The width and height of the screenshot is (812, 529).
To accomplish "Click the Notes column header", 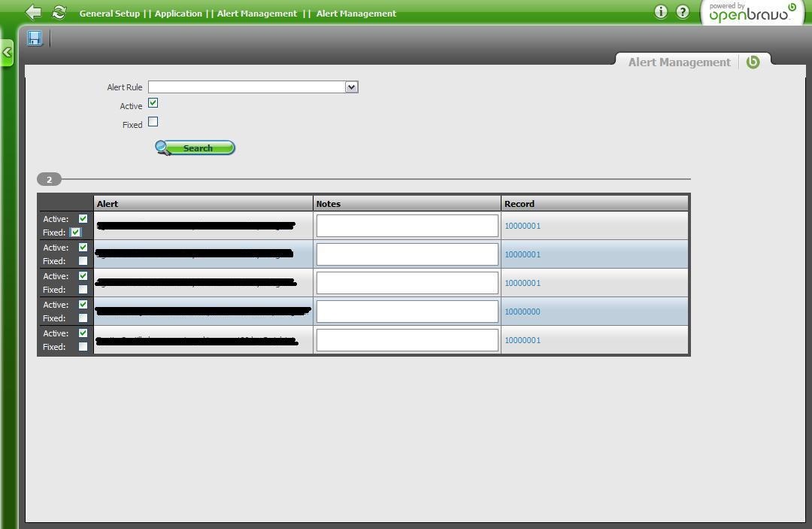I will click(x=407, y=204).
